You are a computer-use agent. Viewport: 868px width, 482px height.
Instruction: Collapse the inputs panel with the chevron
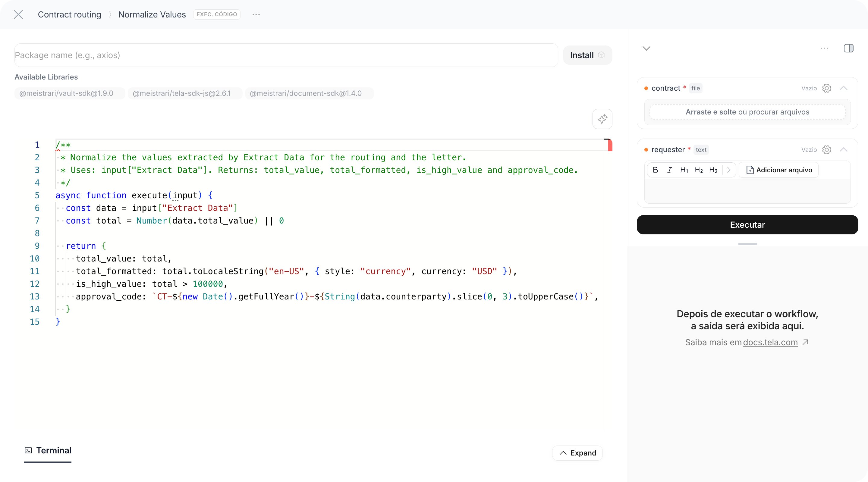[x=646, y=48]
